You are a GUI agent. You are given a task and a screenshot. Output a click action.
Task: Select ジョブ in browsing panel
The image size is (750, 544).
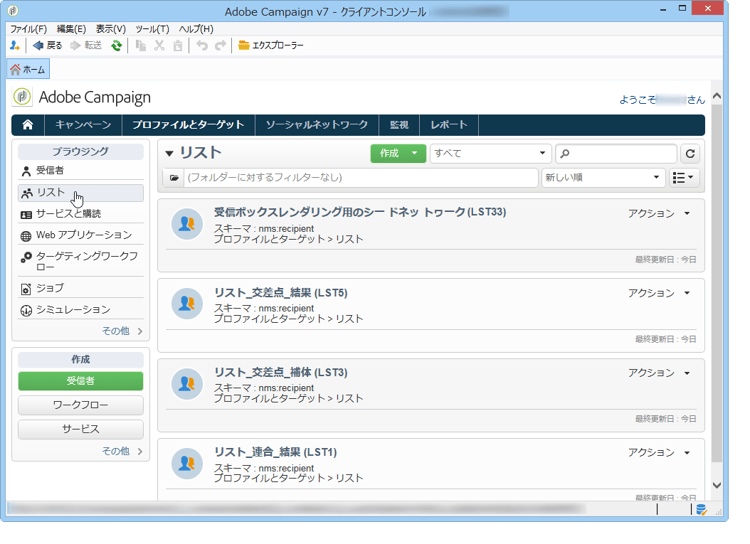80,288
